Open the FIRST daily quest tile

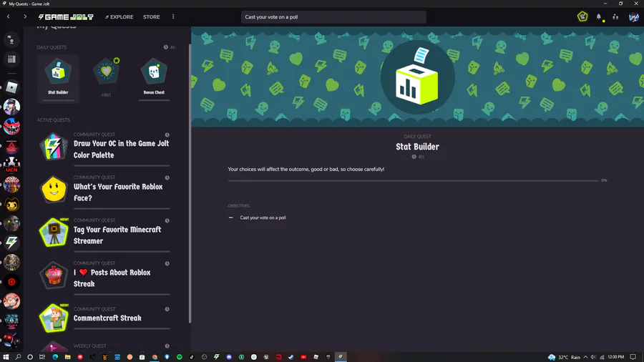point(106,78)
